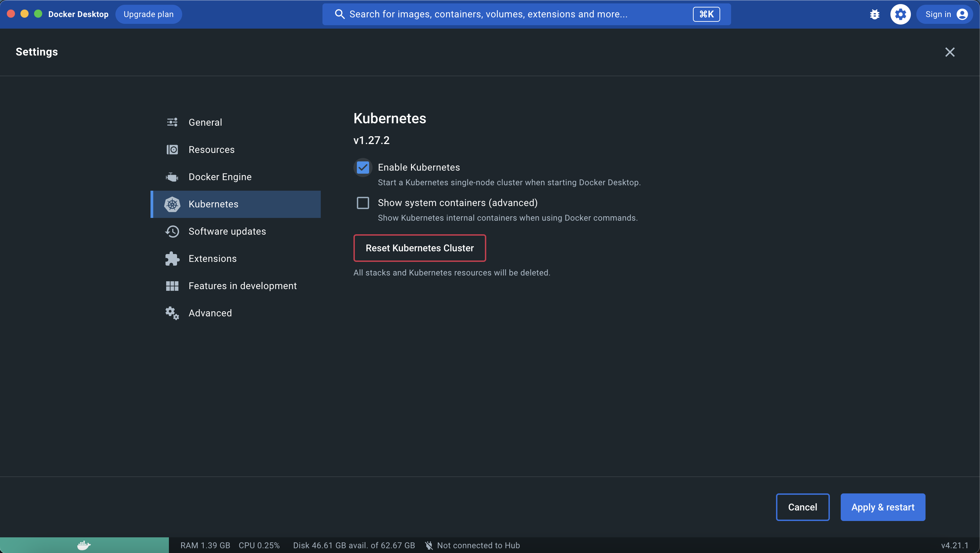Click the Kubernetes wheel sidebar icon
This screenshot has width=980, height=553.
172,204
